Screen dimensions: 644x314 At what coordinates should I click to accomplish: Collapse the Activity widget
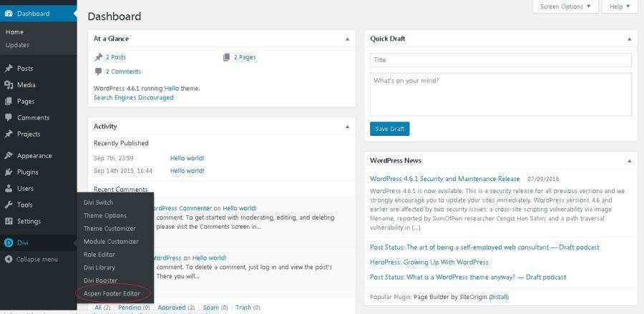coord(348,127)
